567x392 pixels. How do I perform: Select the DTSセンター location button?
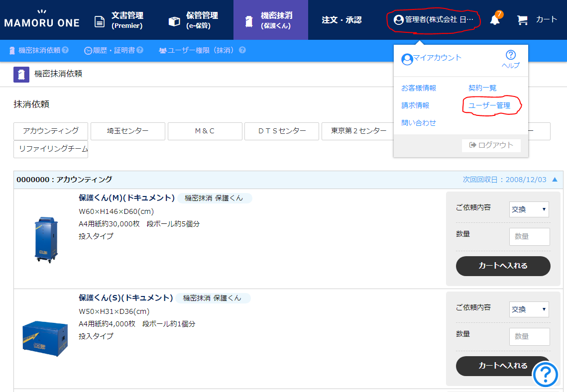coord(282,131)
